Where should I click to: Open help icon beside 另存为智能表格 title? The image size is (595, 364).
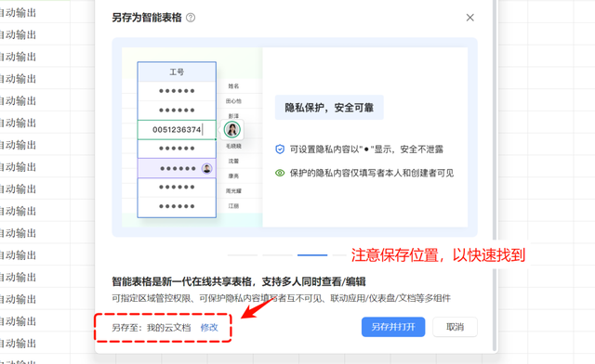pos(191,18)
